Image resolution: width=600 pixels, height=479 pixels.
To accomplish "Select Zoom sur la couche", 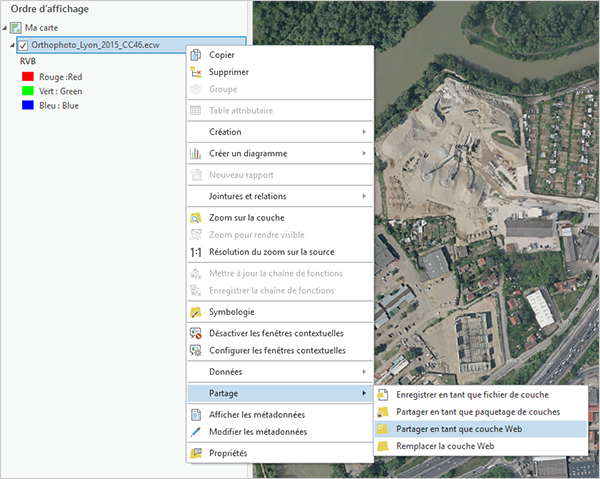I will (x=280, y=218).
